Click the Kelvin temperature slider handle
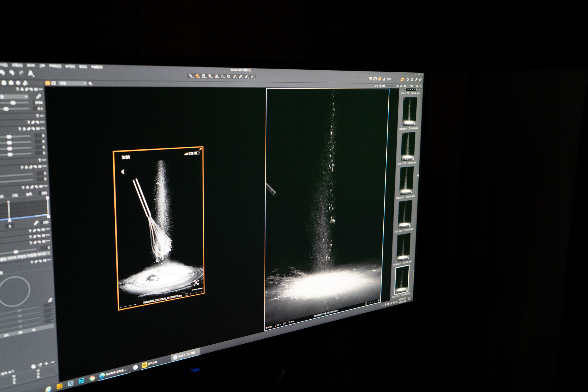Image resolution: width=588 pixels, height=392 pixels. (13, 103)
